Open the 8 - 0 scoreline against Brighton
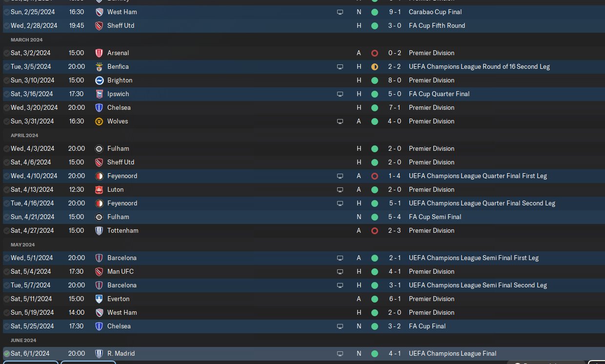This screenshot has width=605, height=364. coord(394,80)
